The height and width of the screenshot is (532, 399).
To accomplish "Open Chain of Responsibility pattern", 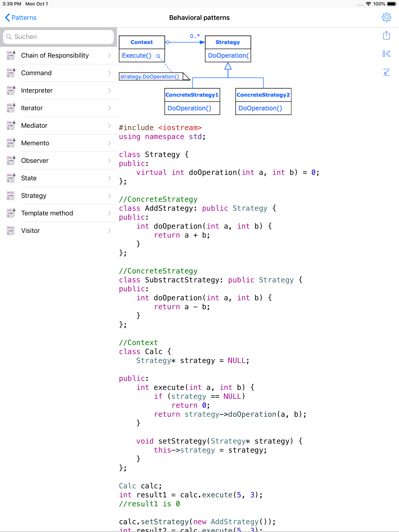I will tap(58, 55).
